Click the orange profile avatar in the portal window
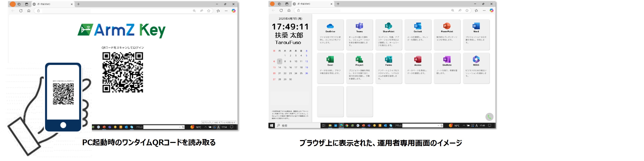This screenshot has height=161, width=644. 272,4
